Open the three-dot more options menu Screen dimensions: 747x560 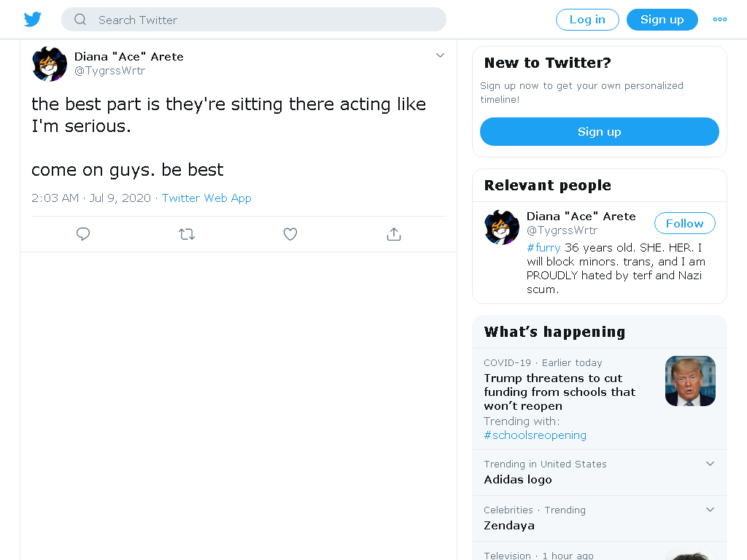click(x=719, y=20)
